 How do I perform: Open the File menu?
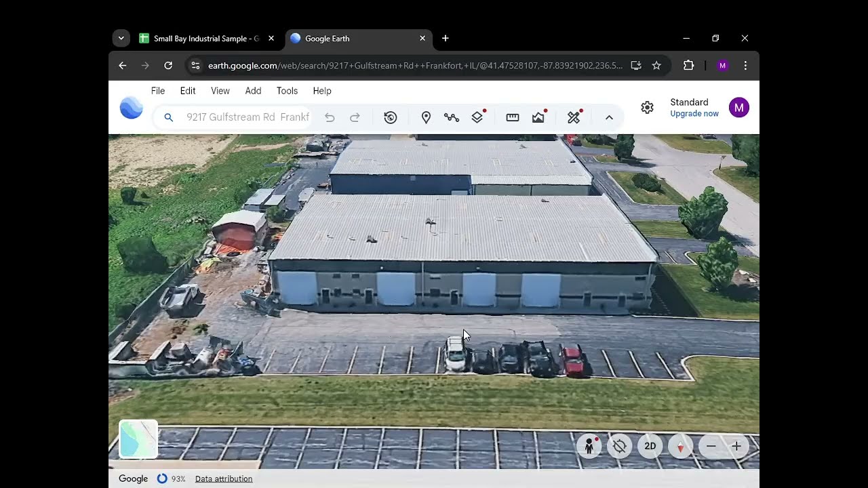click(158, 91)
